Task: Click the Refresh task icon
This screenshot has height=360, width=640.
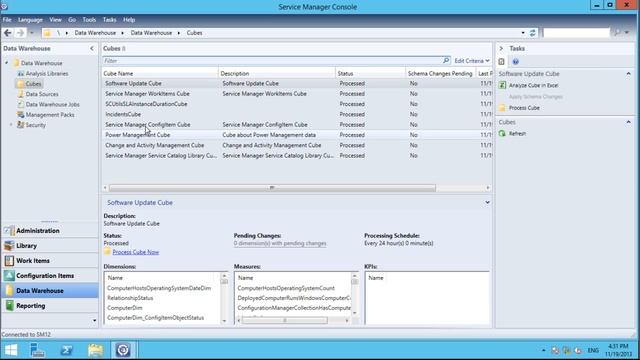Action: point(502,133)
